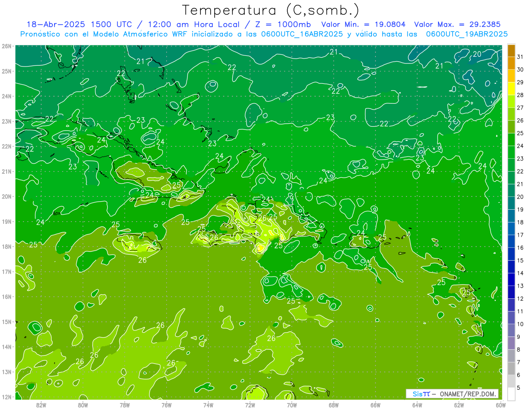Click the color scale value 17
Viewport: 532px width, 411px height.
pos(520,235)
